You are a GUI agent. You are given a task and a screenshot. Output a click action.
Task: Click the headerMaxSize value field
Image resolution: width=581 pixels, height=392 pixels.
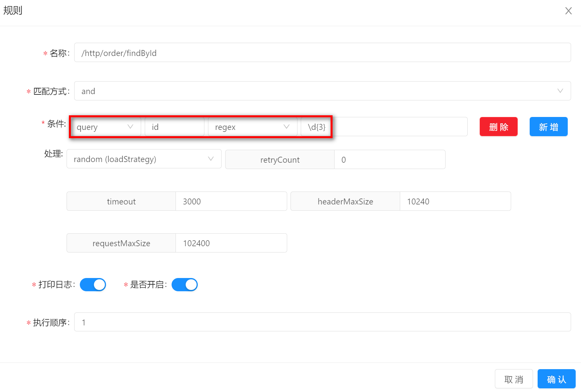(455, 201)
